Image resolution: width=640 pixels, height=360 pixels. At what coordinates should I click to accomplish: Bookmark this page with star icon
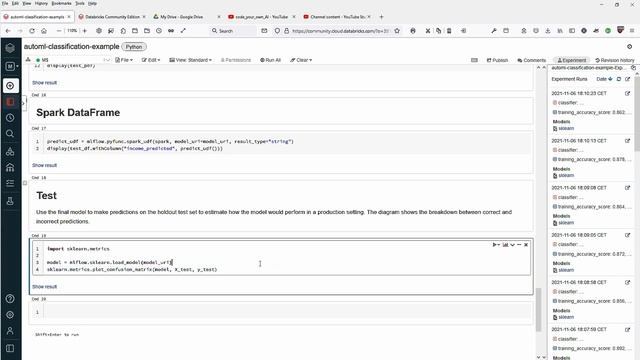(x=397, y=31)
